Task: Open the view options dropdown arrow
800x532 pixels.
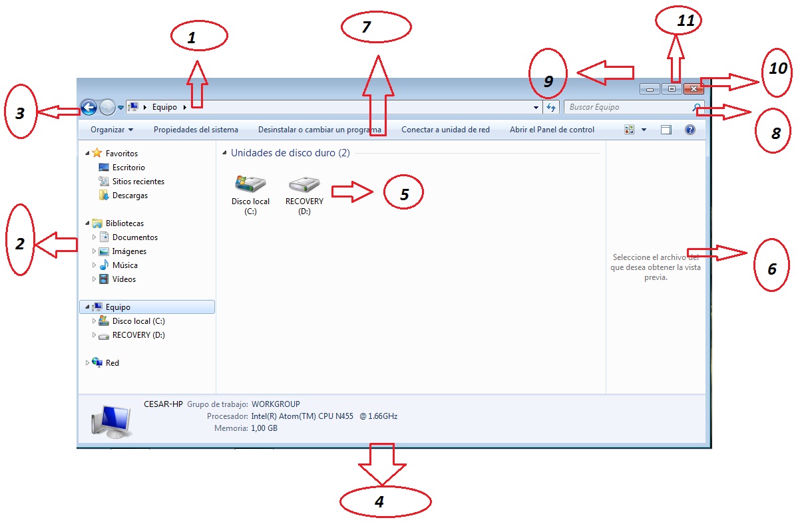Action: (x=644, y=130)
